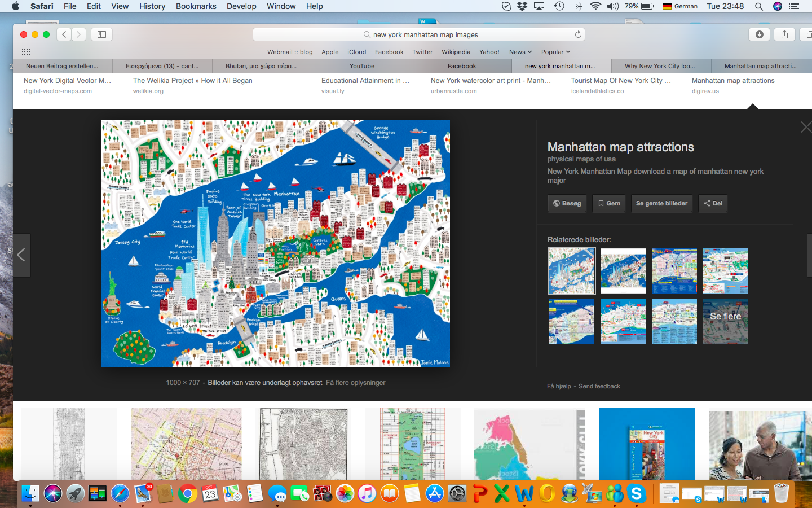Open the Siri menu bar icon
Viewport: 812px width, 508px height.
click(778, 6)
